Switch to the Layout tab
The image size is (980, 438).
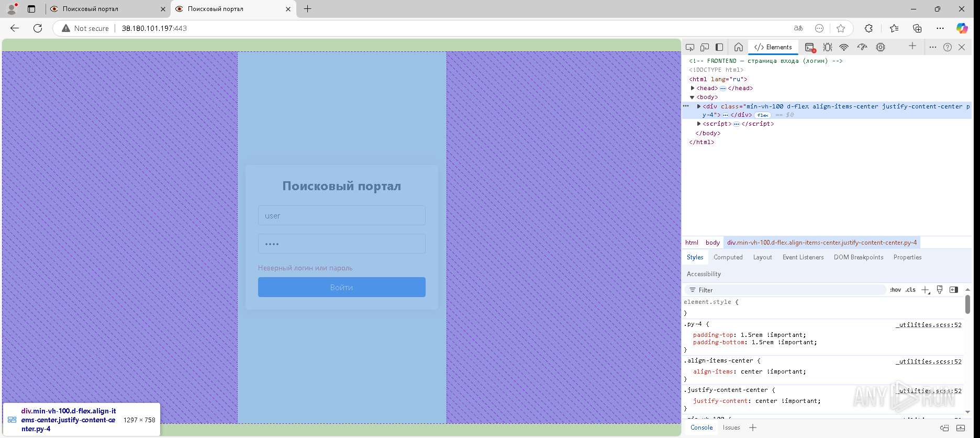pyautogui.click(x=762, y=257)
